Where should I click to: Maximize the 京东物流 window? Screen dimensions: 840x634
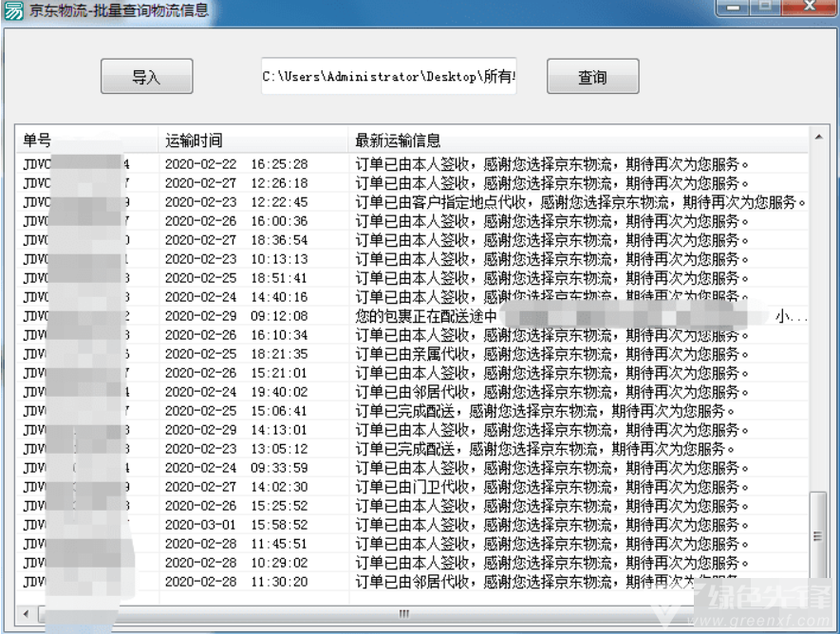pos(766,7)
